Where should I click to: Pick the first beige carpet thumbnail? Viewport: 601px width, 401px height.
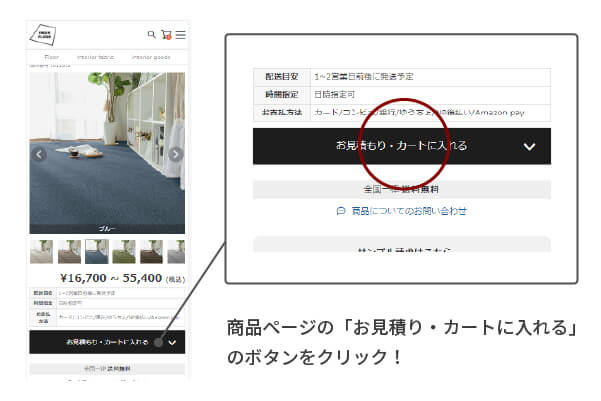(42, 251)
